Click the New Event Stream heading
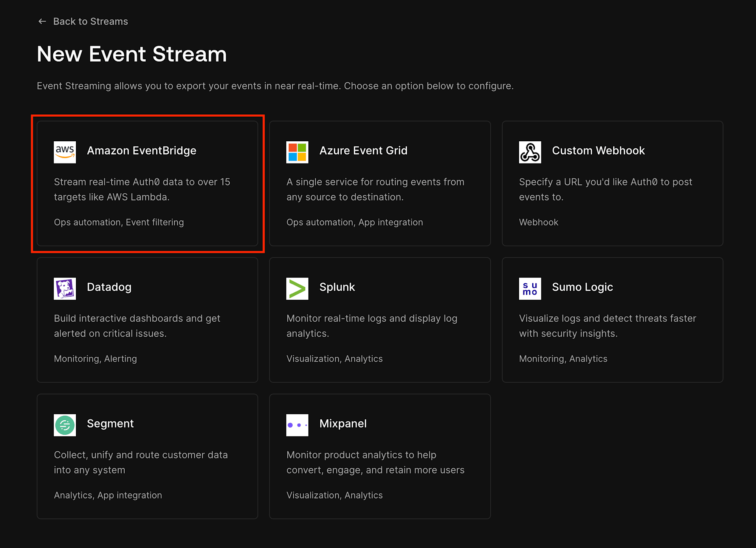This screenshot has height=548, width=756. click(132, 54)
